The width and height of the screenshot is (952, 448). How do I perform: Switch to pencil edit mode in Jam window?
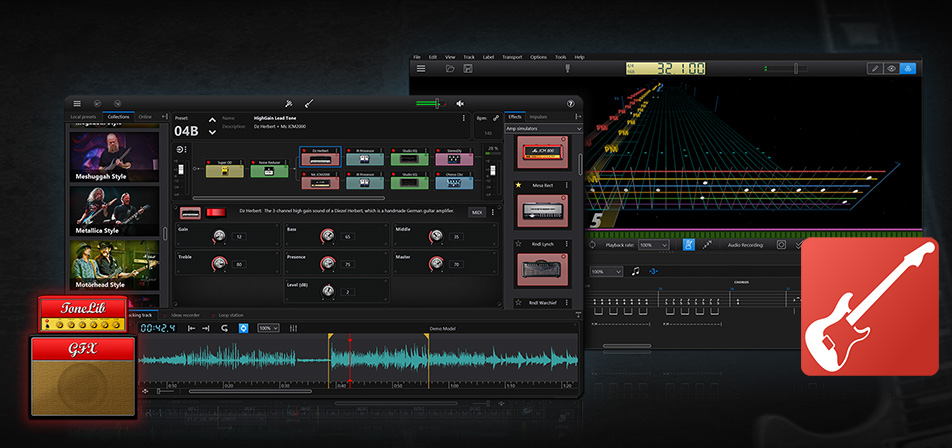pos(875,69)
